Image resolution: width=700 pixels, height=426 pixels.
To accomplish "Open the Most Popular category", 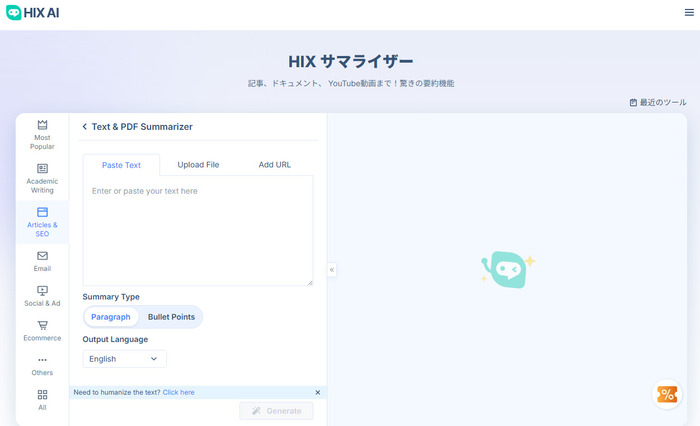I will click(42, 134).
